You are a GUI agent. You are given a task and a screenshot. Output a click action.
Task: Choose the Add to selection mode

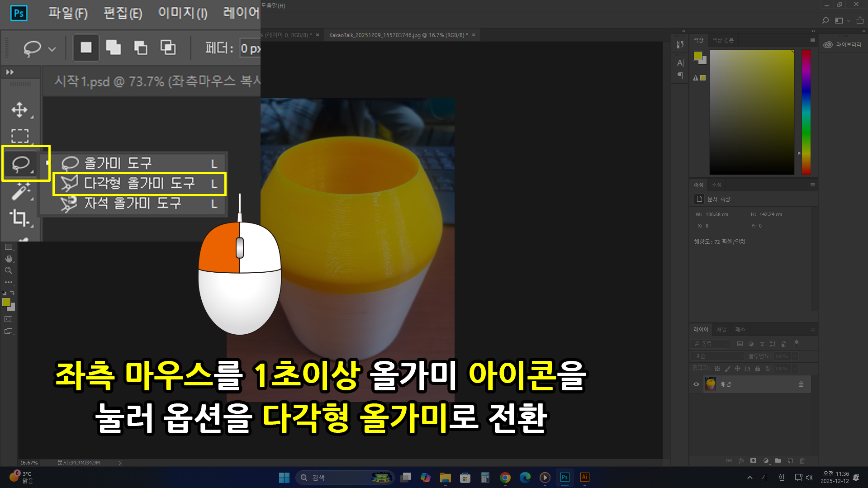point(113,47)
